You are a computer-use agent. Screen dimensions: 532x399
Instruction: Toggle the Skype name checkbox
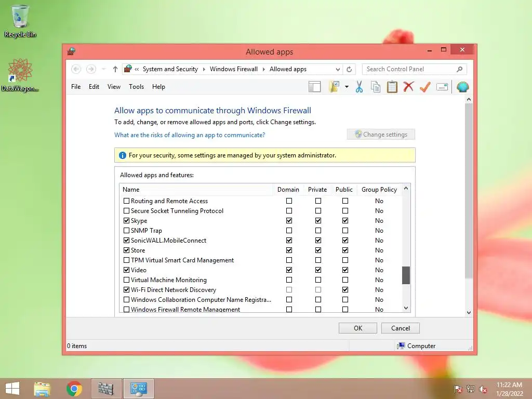tap(127, 220)
